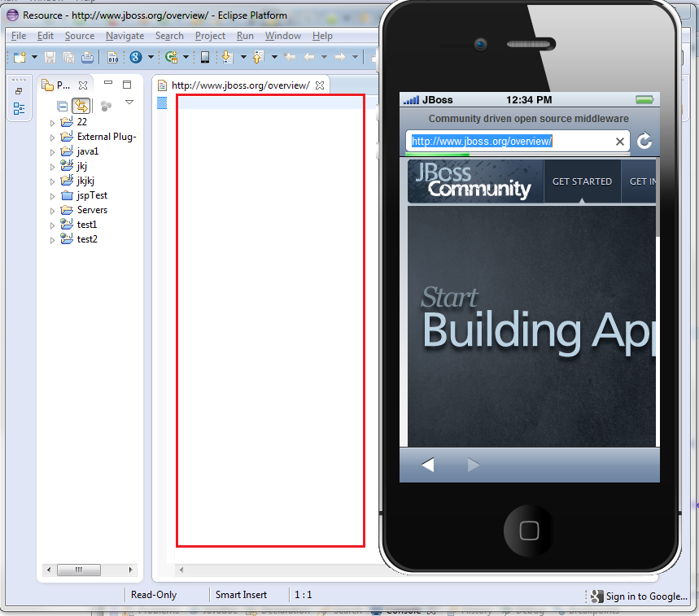Open the Run menu
The image size is (699, 616).
tap(245, 36)
